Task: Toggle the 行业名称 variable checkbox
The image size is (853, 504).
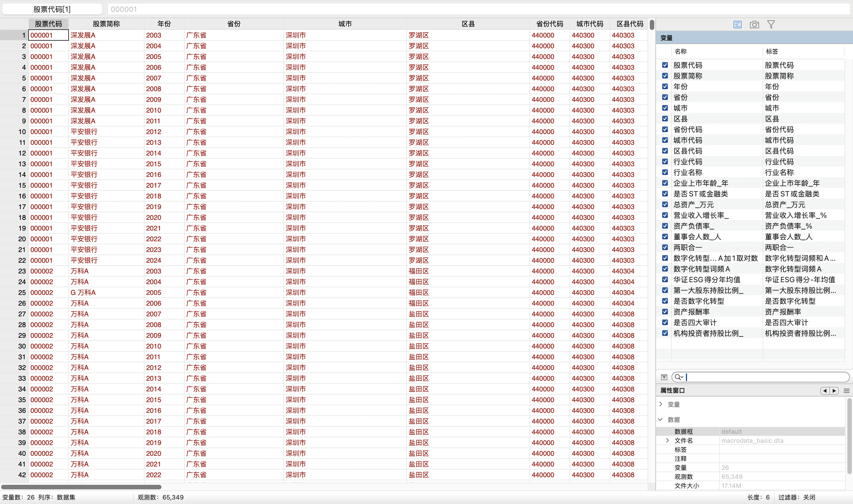Action: pos(665,172)
